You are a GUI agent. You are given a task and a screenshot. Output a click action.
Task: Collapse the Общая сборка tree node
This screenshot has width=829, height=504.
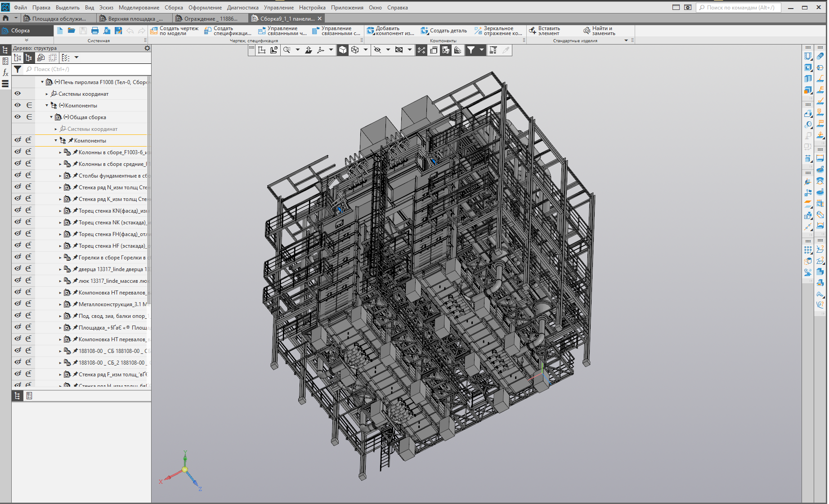(51, 117)
